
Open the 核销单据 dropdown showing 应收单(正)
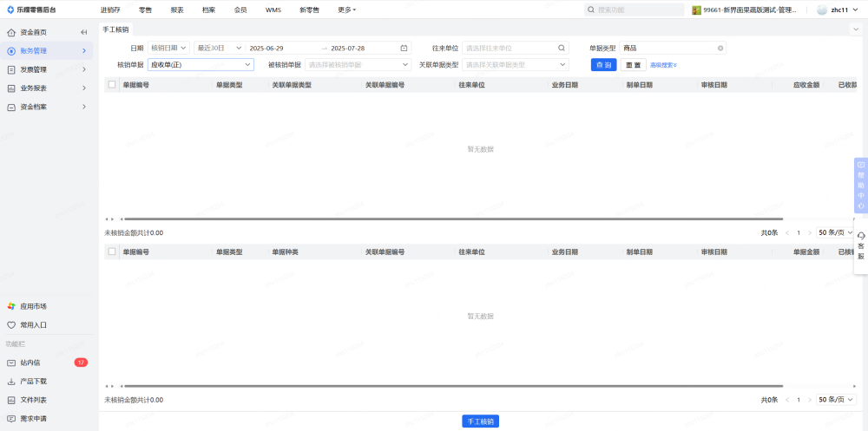pyautogui.click(x=201, y=65)
